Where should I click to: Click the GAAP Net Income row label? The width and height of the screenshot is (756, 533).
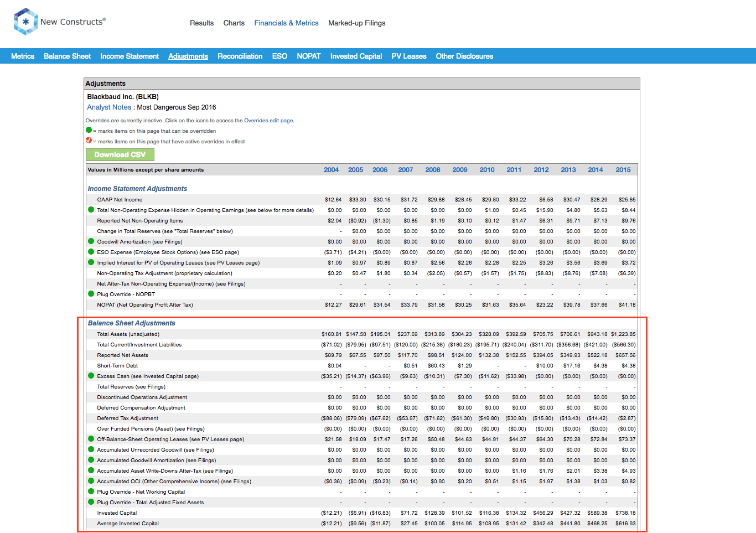pyautogui.click(x=120, y=200)
